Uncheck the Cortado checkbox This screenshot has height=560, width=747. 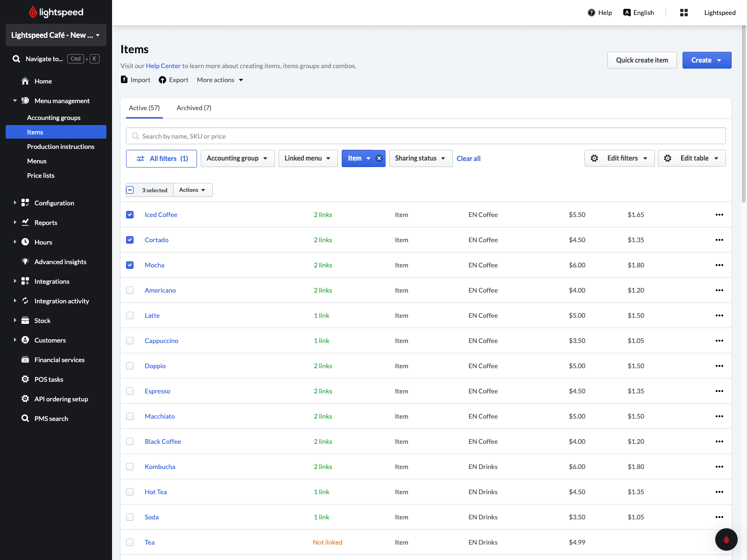(130, 240)
